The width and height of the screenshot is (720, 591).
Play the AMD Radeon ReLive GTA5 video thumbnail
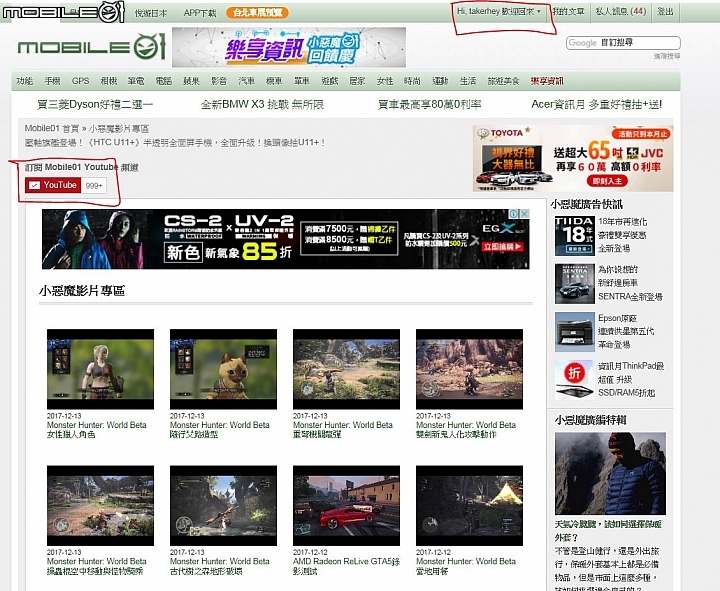click(x=347, y=506)
